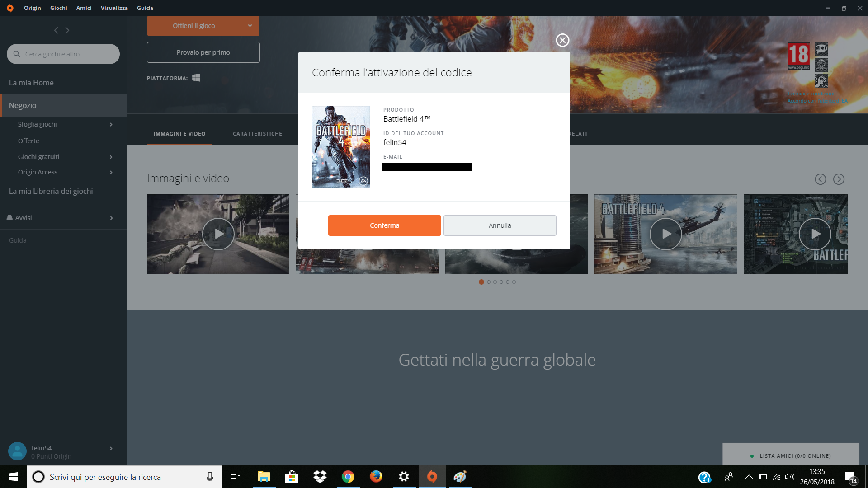Expand the felin54 account menu
The image size is (868, 488).
(x=111, y=449)
